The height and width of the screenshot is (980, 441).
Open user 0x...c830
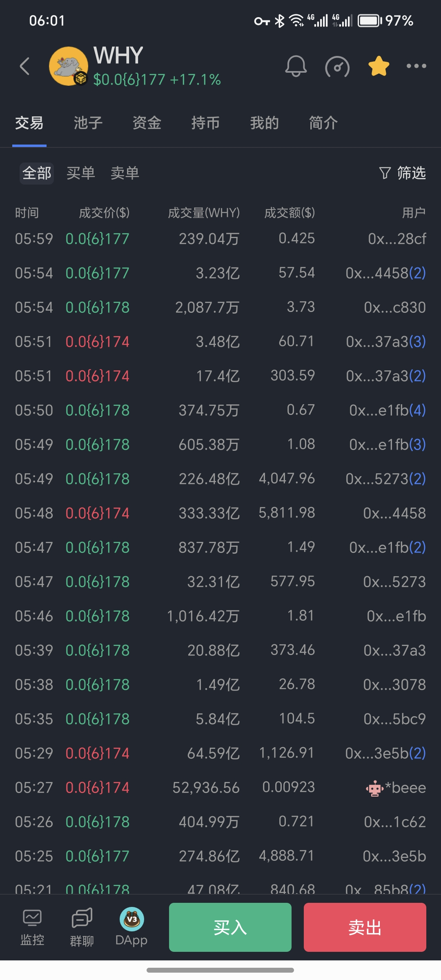click(395, 307)
